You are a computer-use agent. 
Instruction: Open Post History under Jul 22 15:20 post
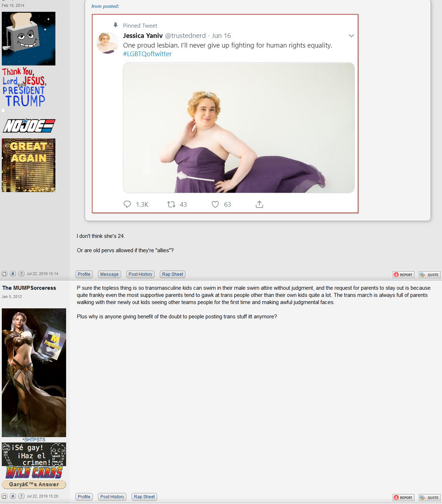112,497
